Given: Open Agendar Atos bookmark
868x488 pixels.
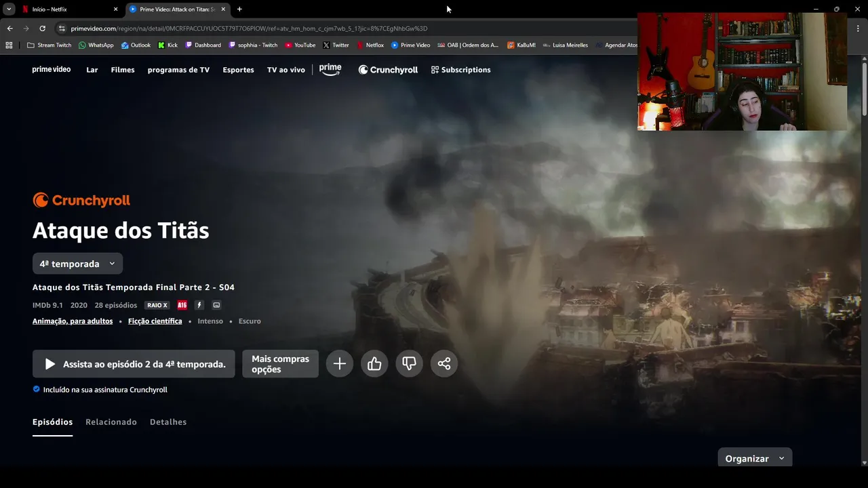Looking at the screenshot, I should [x=616, y=45].
